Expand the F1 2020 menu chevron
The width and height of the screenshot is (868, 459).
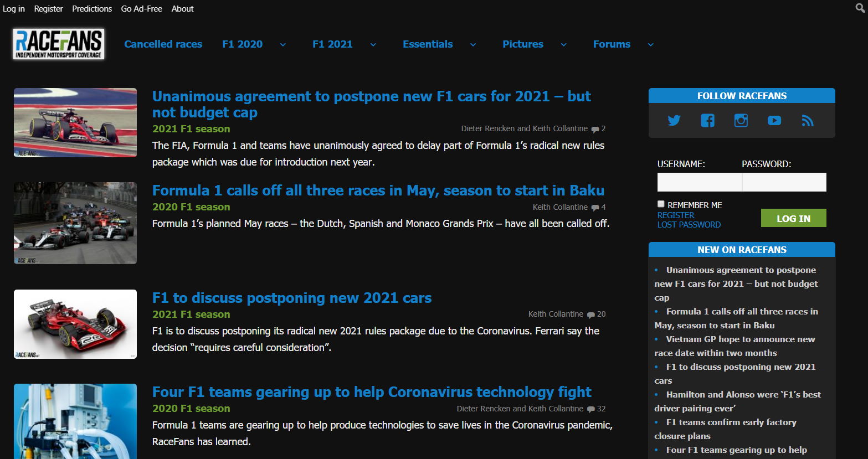pos(283,45)
